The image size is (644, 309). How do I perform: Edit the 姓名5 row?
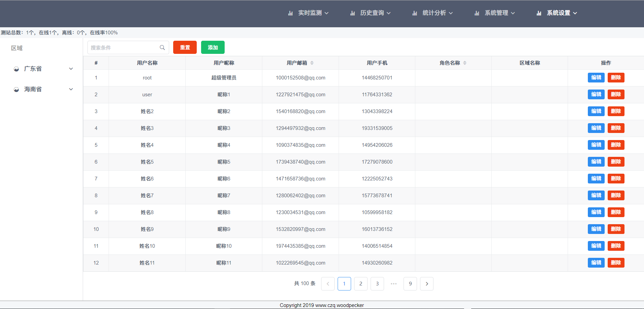click(596, 162)
